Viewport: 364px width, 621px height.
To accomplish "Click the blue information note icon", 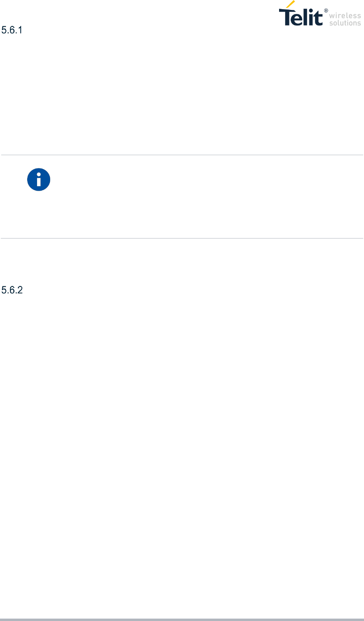I will click(x=39, y=179).
